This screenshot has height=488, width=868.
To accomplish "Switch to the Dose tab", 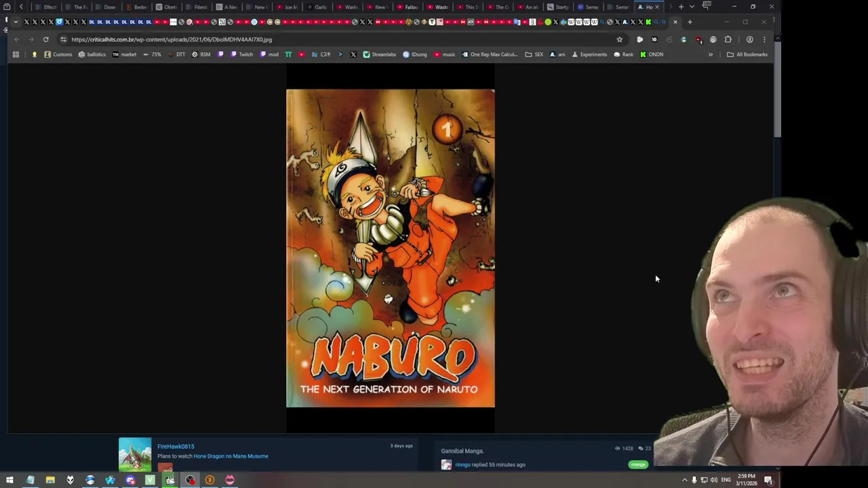I will click(106, 7).
